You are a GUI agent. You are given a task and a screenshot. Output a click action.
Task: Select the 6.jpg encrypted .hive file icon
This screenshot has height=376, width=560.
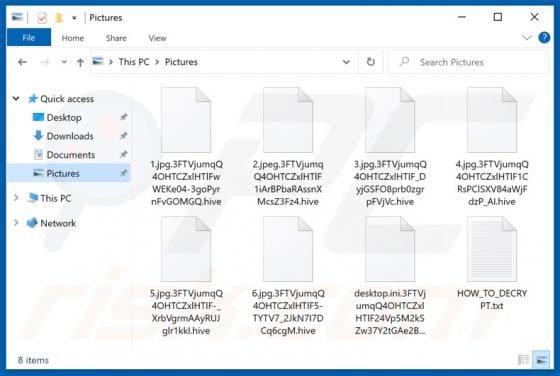pos(288,249)
